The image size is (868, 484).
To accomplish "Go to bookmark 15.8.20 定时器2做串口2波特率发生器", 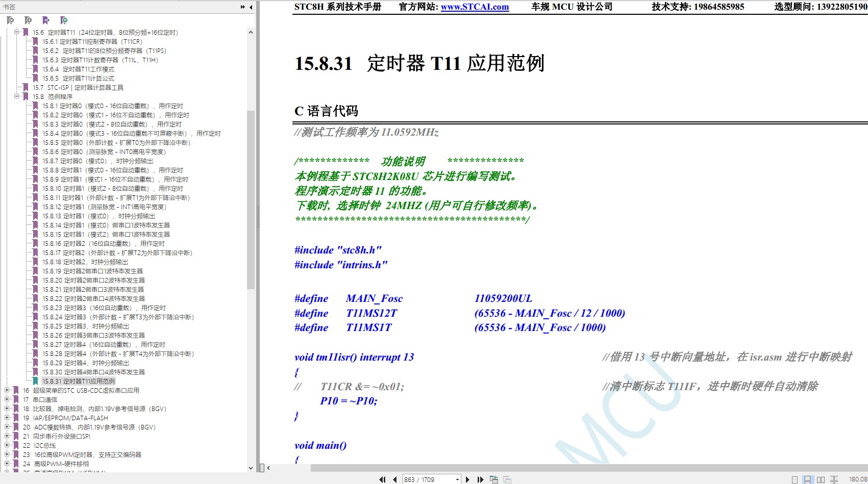I will click(x=93, y=281).
